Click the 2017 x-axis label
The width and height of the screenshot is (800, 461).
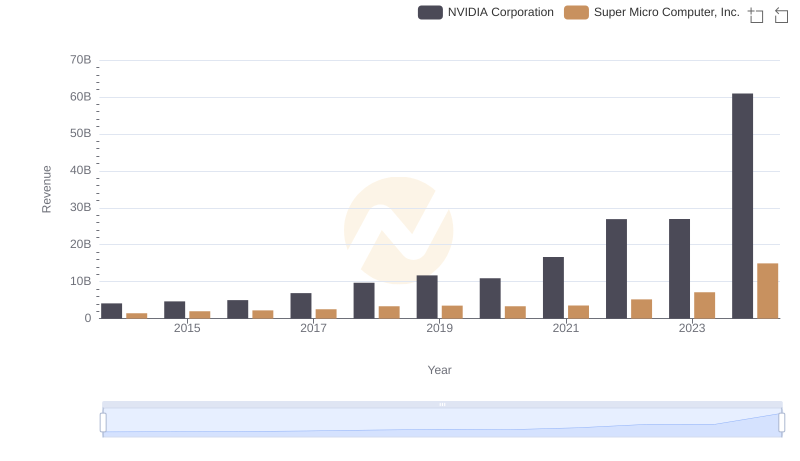(x=313, y=328)
